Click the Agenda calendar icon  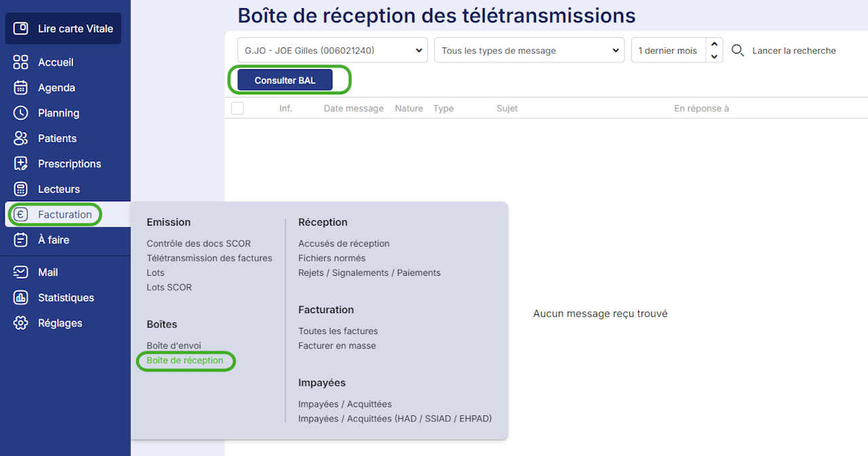click(x=21, y=87)
